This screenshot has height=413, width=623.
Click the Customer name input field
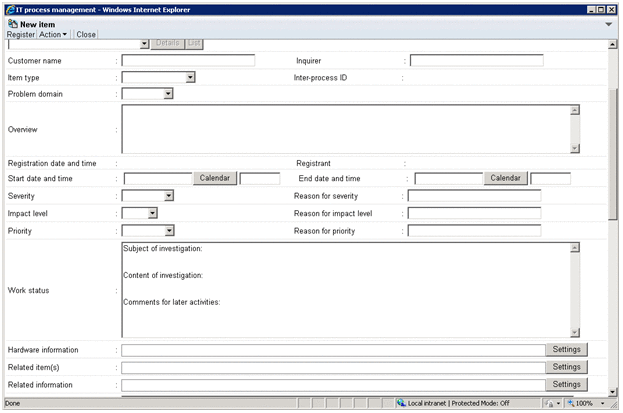pos(188,60)
